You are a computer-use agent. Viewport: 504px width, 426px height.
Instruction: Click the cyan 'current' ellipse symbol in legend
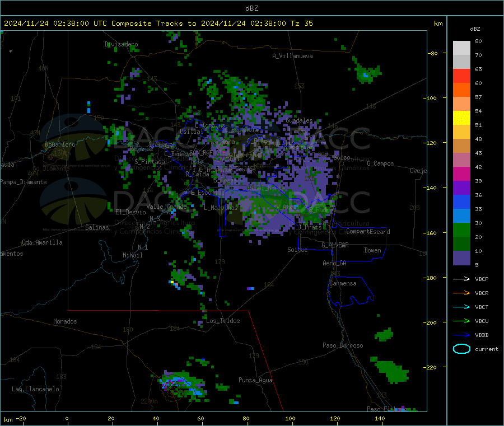point(461,349)
